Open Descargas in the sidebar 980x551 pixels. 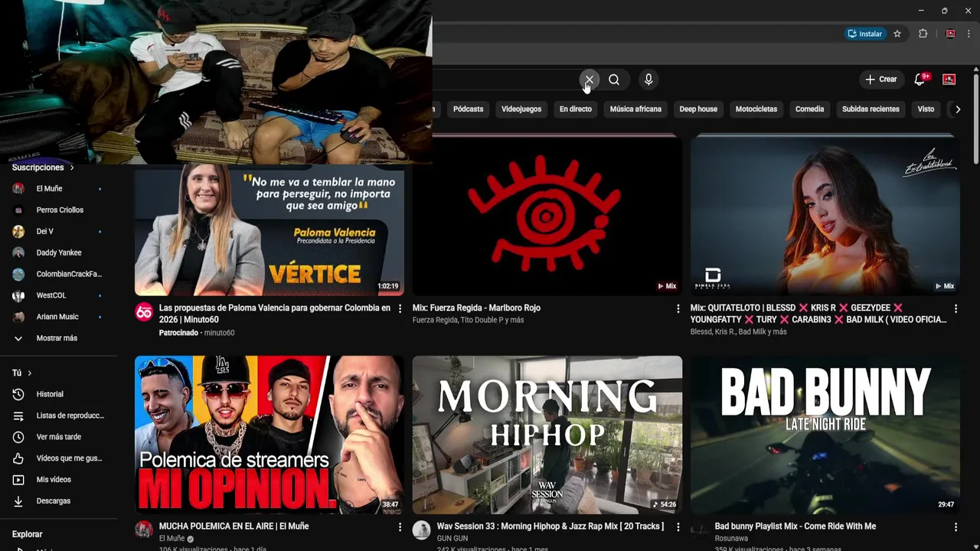click(x=58, y=501)
